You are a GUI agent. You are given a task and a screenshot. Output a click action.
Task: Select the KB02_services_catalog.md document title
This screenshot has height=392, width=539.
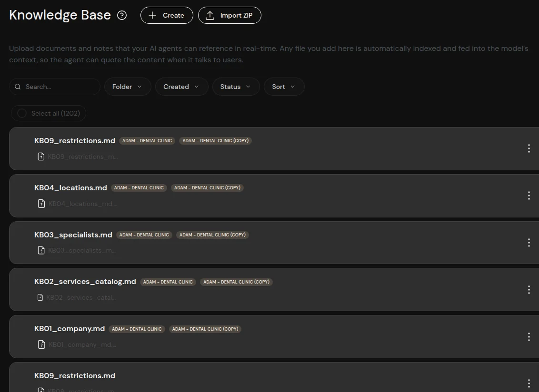point(85,282)
